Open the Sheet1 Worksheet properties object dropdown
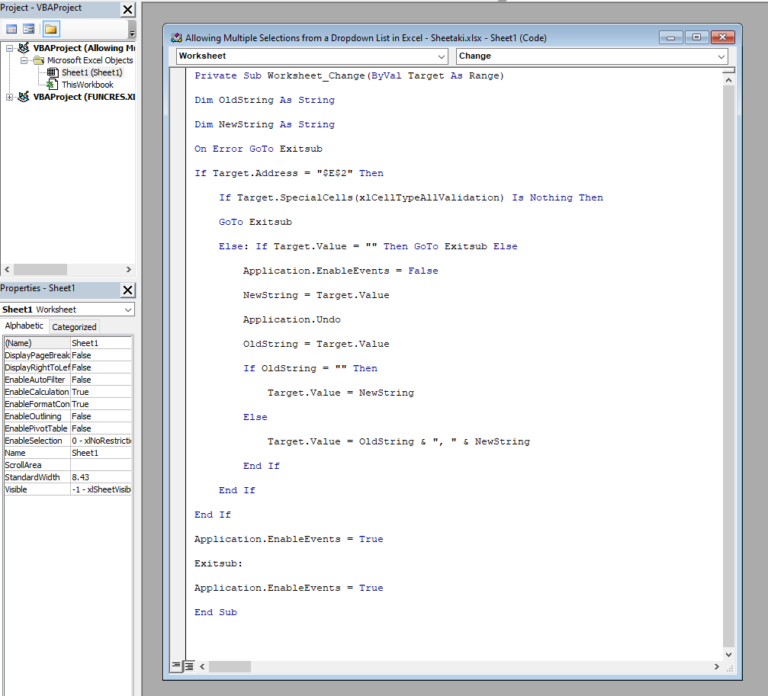This screenshot has width=768, height=696. coord(127,310)
